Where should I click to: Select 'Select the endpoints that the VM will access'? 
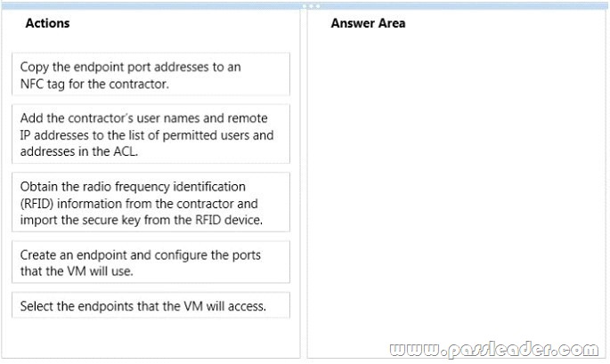pos(150,305)
